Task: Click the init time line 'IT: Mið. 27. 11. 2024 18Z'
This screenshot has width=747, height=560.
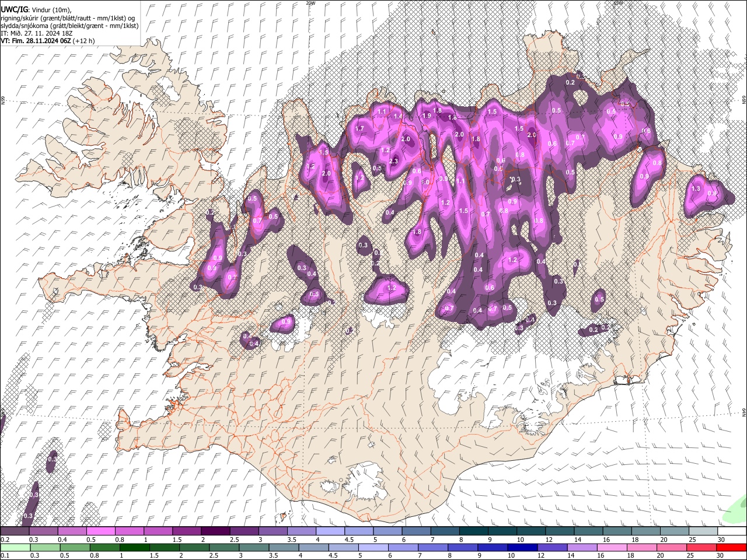Action: click(36, 33)
